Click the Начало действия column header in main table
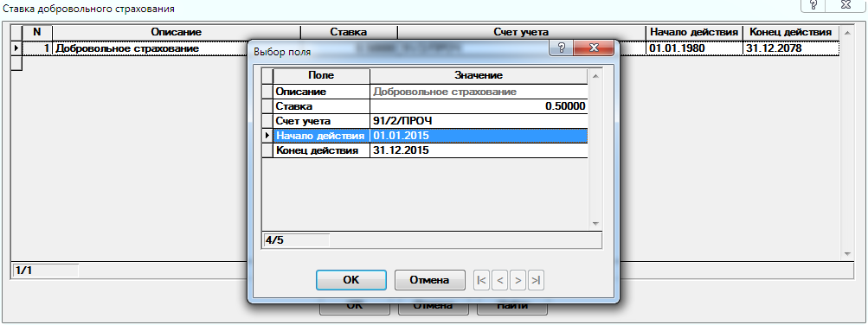 (x=694, y=32)
